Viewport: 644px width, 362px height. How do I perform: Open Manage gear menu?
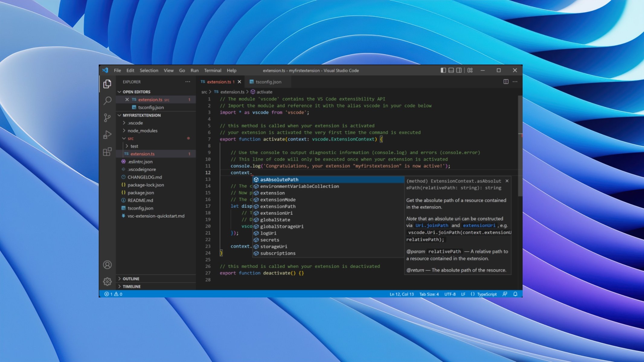[x=107, y=281]
